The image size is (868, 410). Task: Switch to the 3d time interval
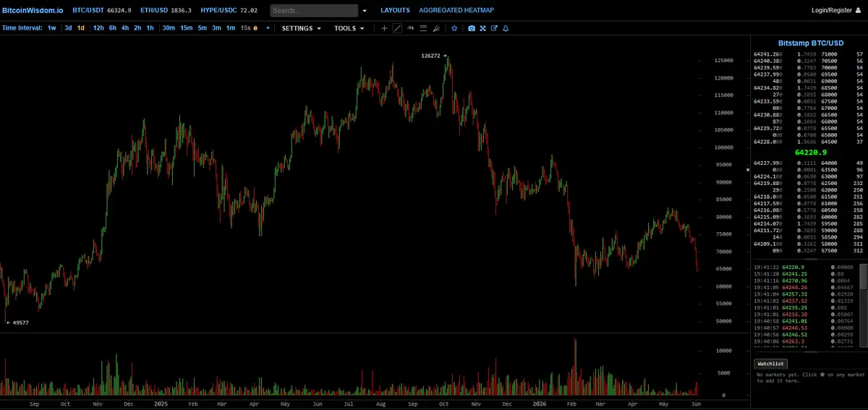[x=68, y=28]
